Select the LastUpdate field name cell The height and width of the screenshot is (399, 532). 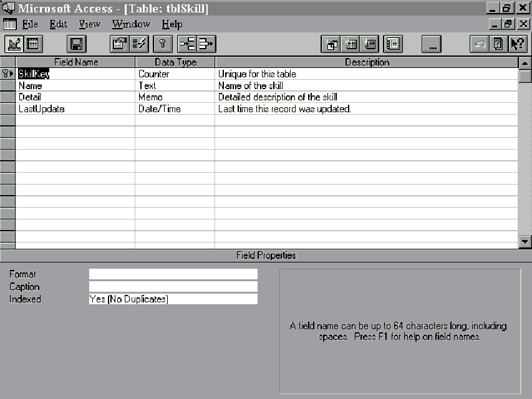point(75,108)
